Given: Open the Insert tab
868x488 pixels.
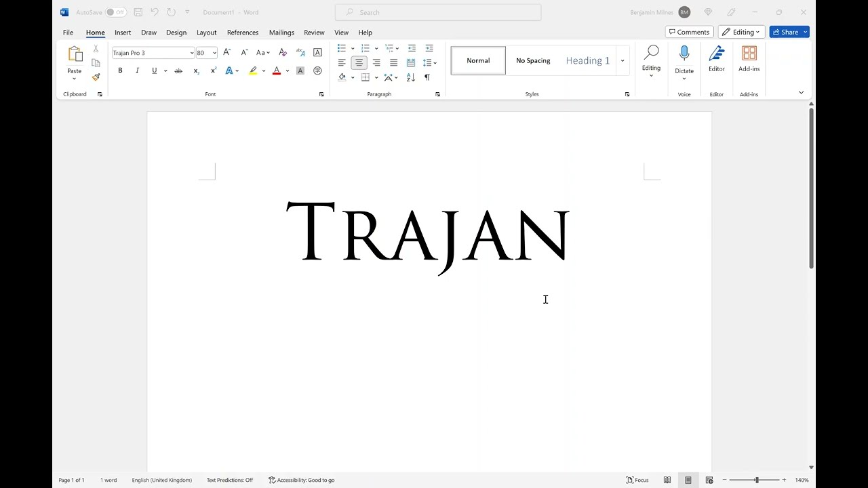Looking at the screenshot, I should click(x=123, y=33).
